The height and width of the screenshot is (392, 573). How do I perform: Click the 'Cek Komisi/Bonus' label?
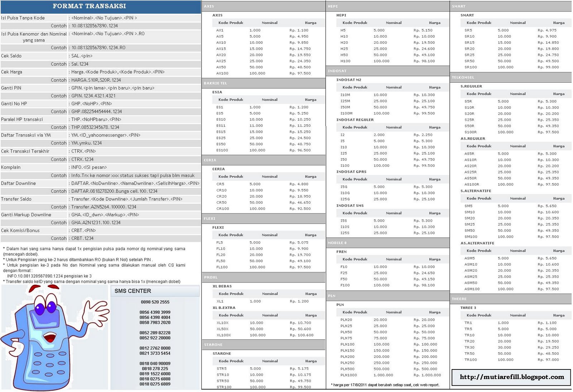point(20,231)
